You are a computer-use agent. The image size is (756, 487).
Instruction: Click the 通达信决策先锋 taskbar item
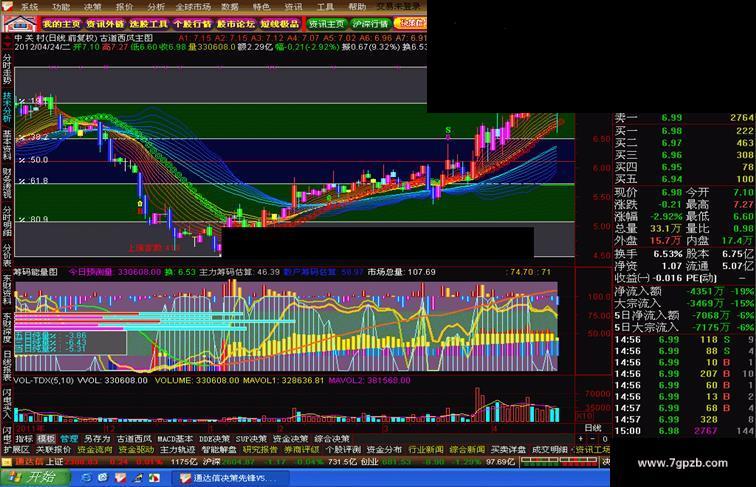(229, 478)
